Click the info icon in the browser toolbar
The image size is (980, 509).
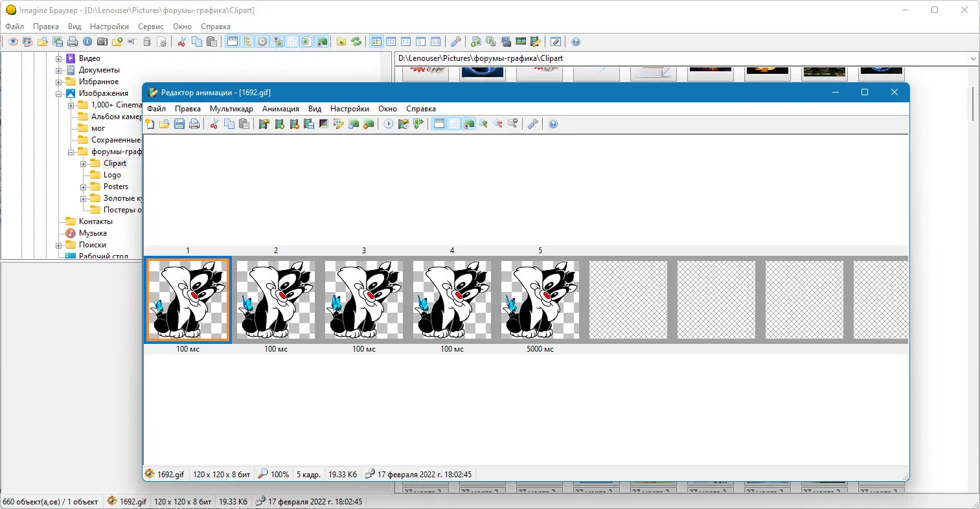(x=87, y=41)
